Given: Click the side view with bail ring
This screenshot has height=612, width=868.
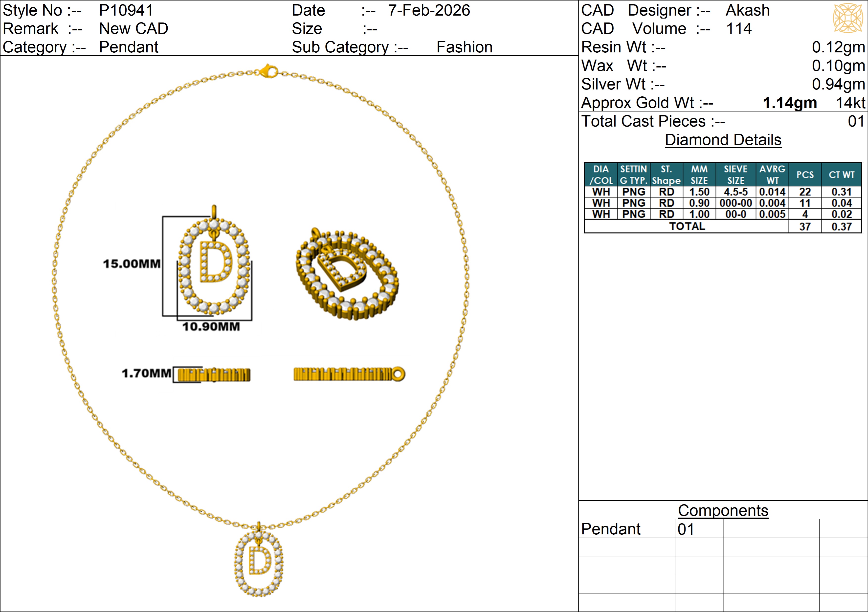Looking at the screenshot, I should [349, 374].
